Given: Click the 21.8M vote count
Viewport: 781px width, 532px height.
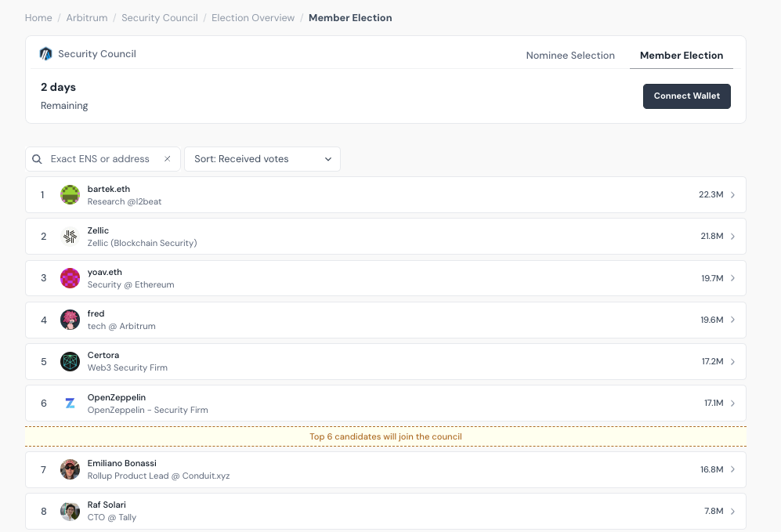Looking at the screenshot, I should (712, 236).
